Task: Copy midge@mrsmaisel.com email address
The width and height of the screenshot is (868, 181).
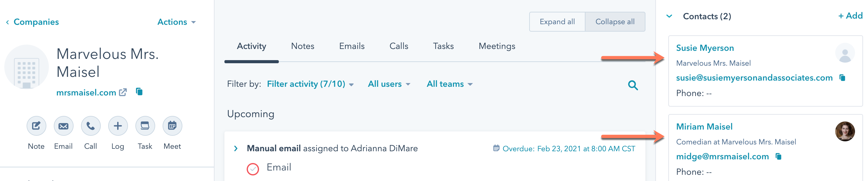Action: click(778, 156)
